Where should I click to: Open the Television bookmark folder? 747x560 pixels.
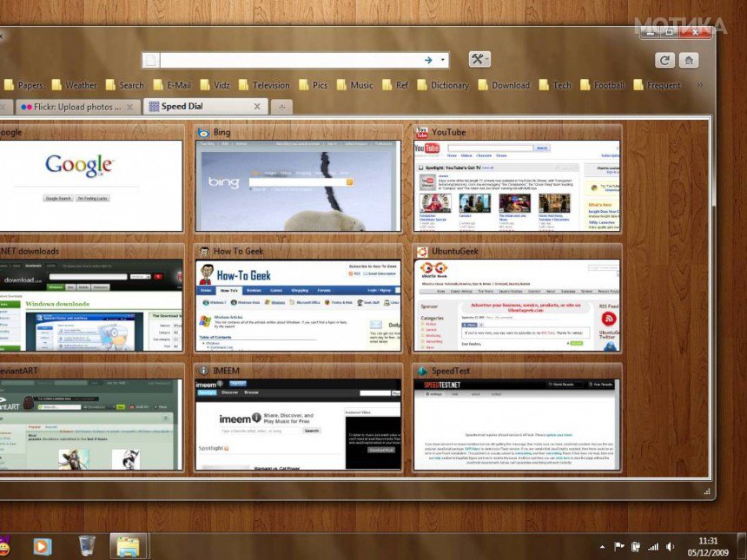point(264,85)
